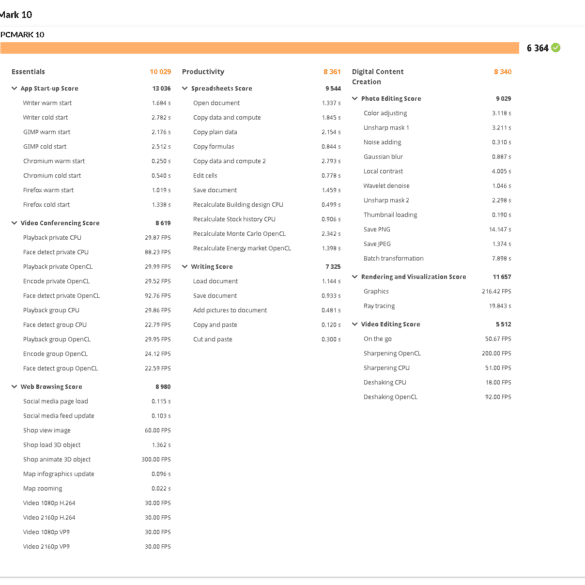Click Open document row in Spreadsheets

coord(267,103)
